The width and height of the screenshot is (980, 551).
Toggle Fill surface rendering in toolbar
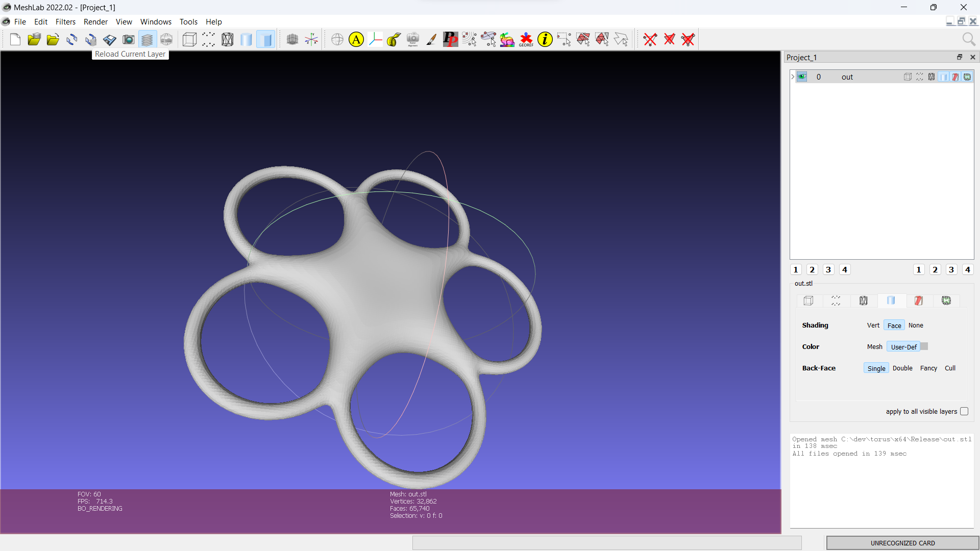pos(246,39)
